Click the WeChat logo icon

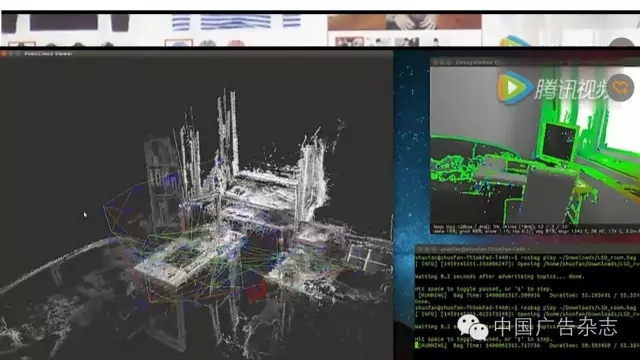point(473,327)
